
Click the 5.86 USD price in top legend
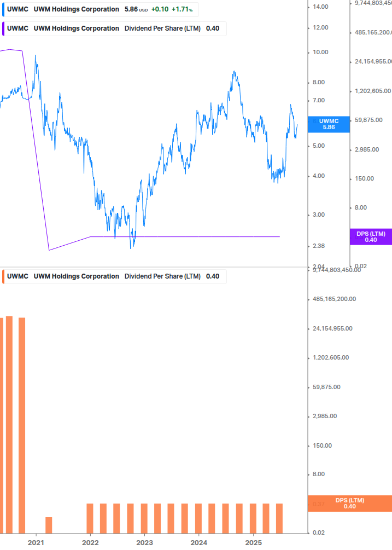[x=131, y=9]
